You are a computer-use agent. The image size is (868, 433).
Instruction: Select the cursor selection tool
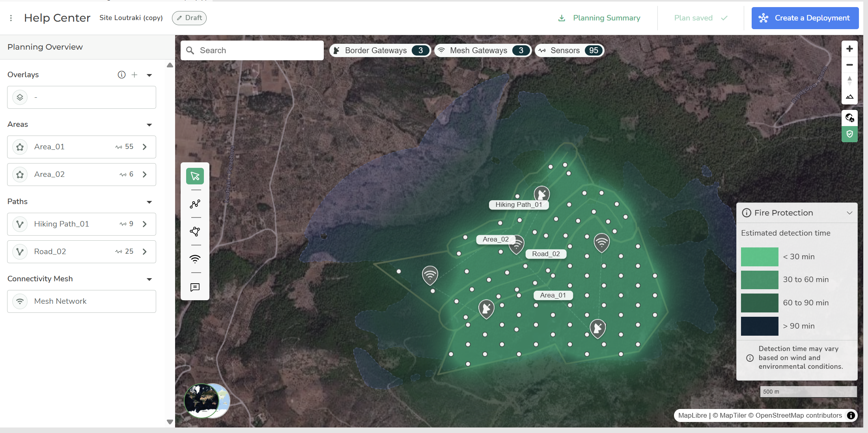tap(195, 176)
